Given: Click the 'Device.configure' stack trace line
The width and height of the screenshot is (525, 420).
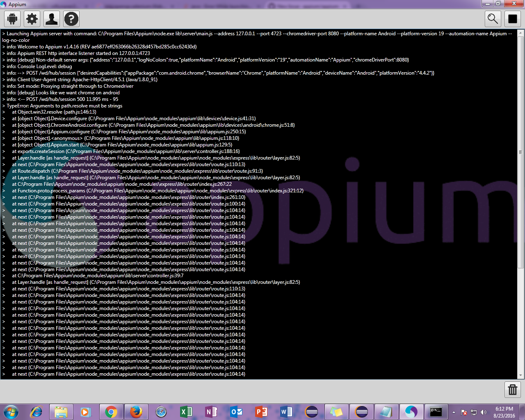Looking at the screenshot, I should 129,119.
